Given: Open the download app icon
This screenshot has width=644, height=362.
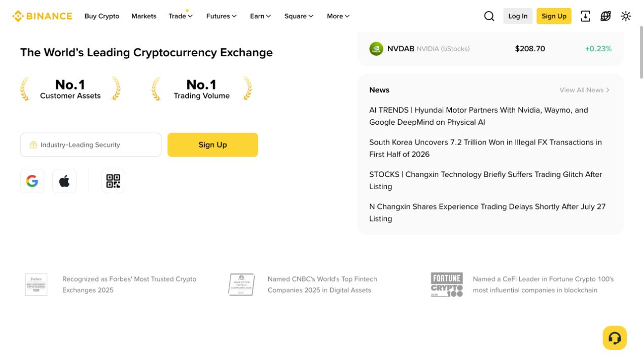Looking at the screenshot, I should pos(586,16).
